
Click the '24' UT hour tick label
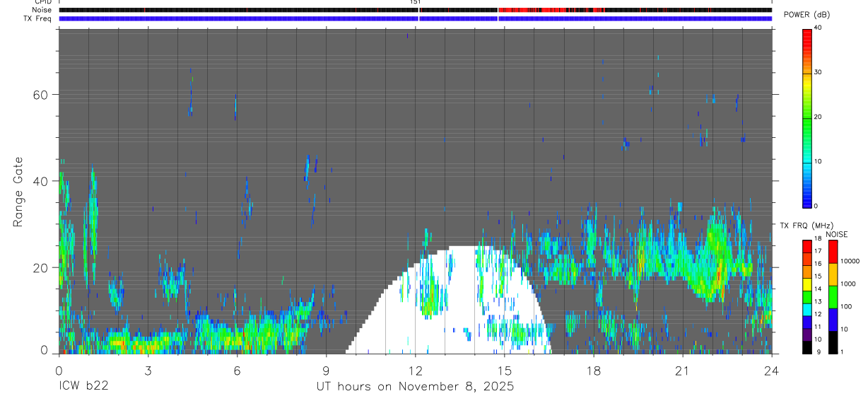[772, 371]
